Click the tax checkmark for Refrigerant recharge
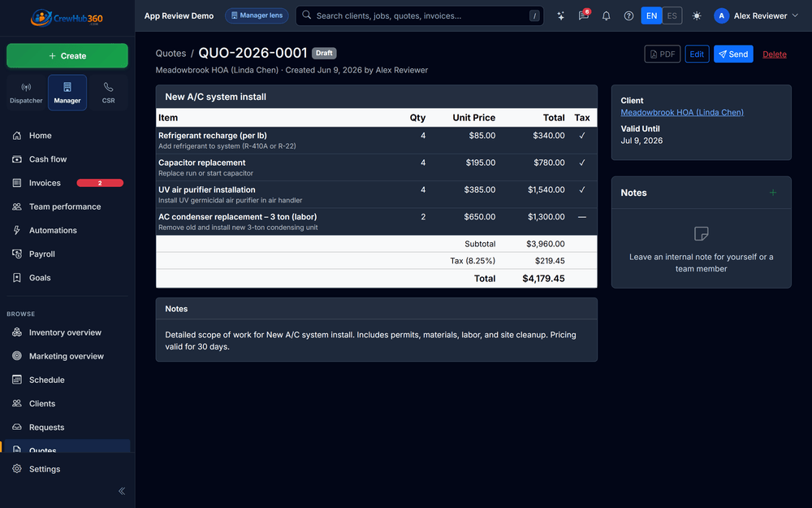This screenshot has width=812, height=508. pos(582,135)
